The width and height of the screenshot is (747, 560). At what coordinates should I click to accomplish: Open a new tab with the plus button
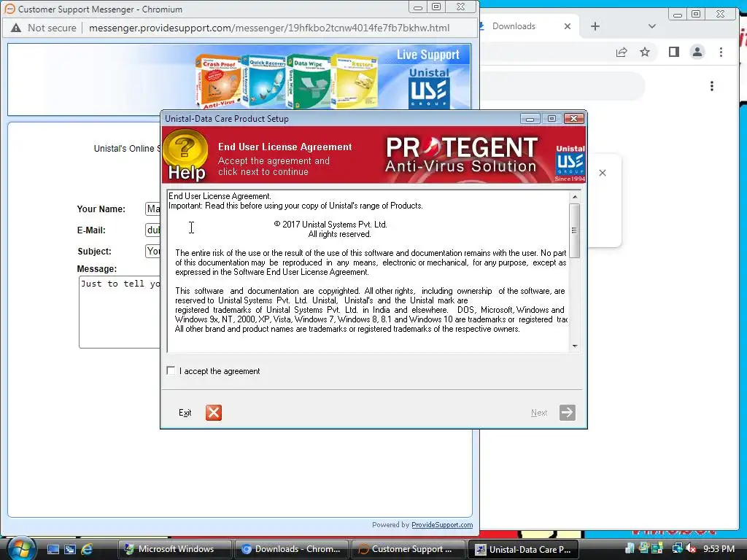[x=595, y=26]
